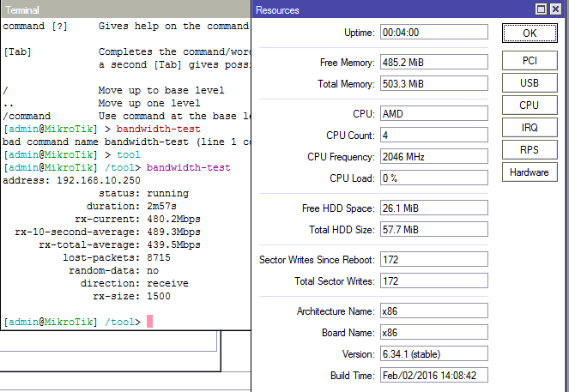Select the Total Sector Writes field
This screenshot has height=392, width=569.
pyautogui.click(x=434, y=281)
